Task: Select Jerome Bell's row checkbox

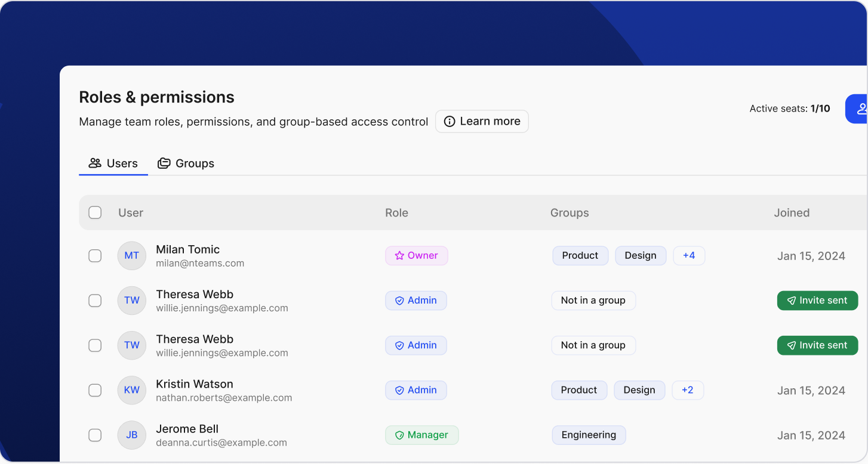Action: point(95,435)
